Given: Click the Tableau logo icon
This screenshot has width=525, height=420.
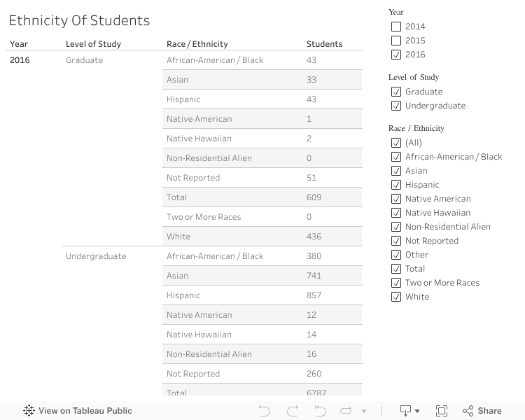Looking at the screenshot, I should tap(29, 411).
